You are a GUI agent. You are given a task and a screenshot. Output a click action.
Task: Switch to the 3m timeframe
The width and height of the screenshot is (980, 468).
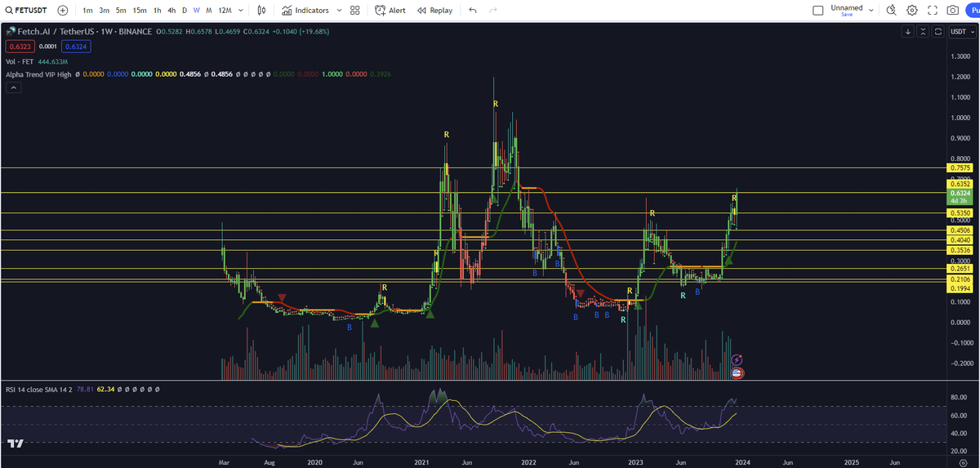coord(104,11)
